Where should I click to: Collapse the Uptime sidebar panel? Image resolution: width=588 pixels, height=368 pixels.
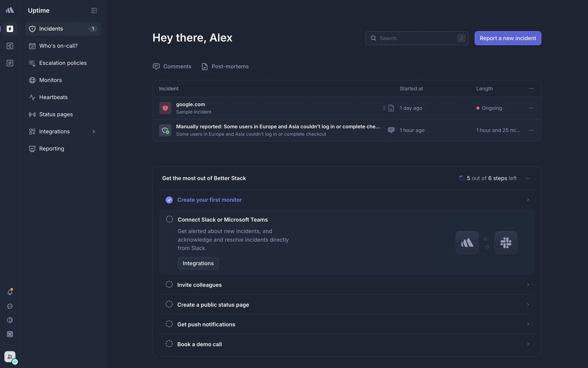pos(94,11)
